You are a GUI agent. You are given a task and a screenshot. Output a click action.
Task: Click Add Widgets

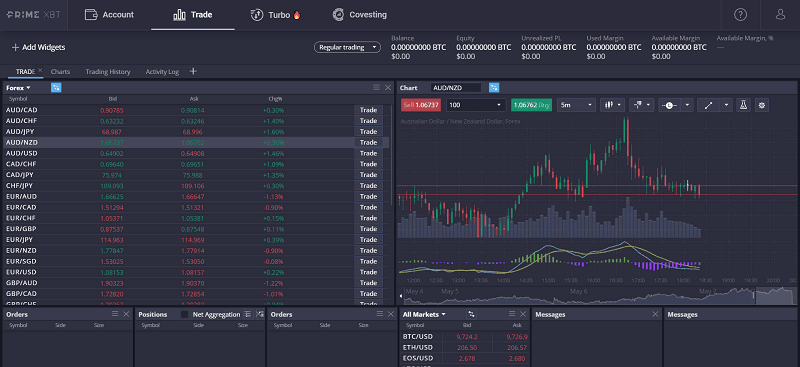[38, 47]
